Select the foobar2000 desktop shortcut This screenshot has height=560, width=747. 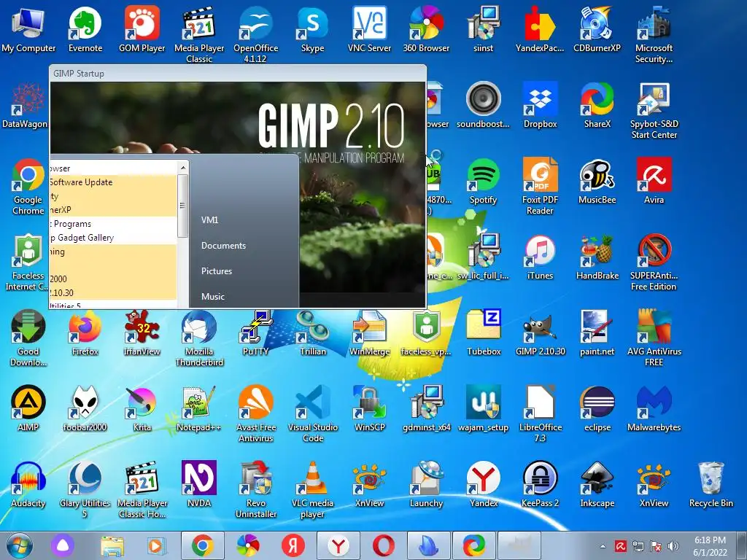click(x=85, y=408)
